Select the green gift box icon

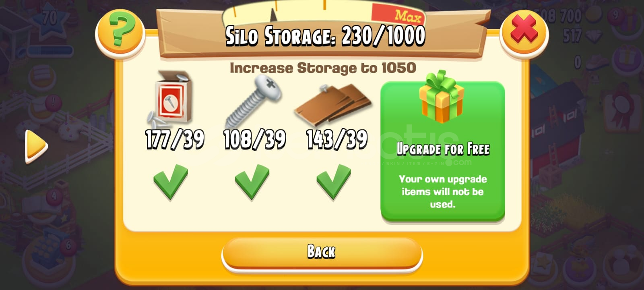pos(441,97)
